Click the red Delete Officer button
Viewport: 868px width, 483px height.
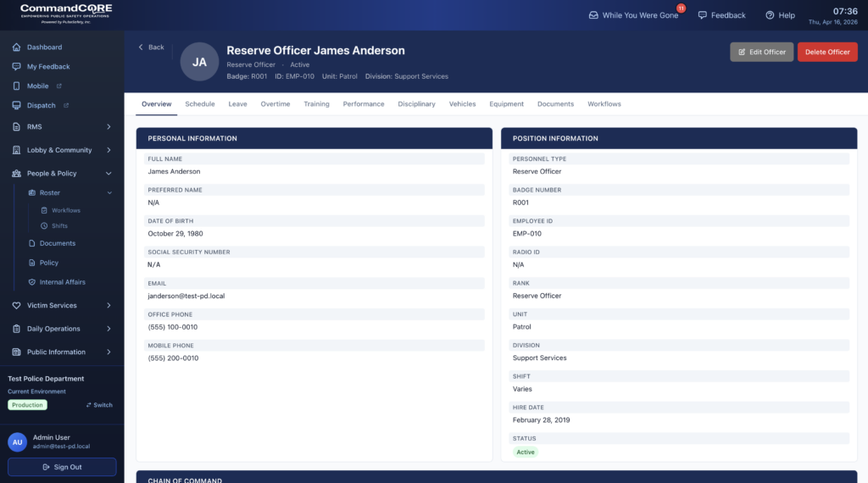pos(826,52)
